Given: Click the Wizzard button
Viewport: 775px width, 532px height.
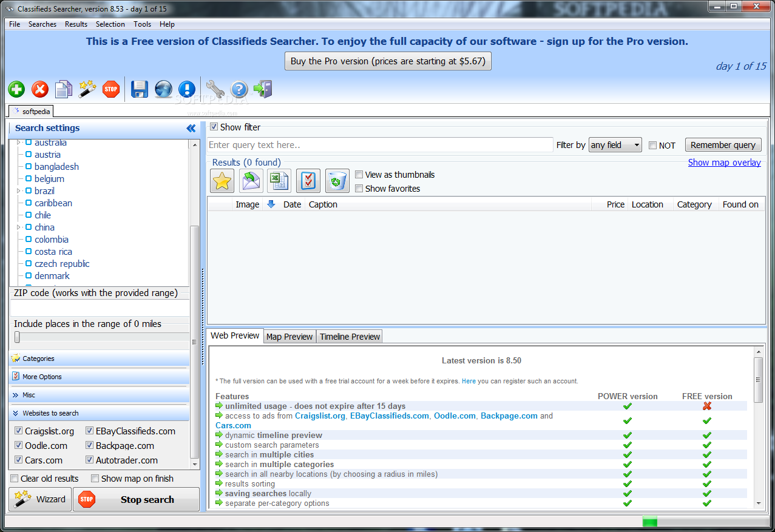Looking at the screenshot, I should click(40, 499).
